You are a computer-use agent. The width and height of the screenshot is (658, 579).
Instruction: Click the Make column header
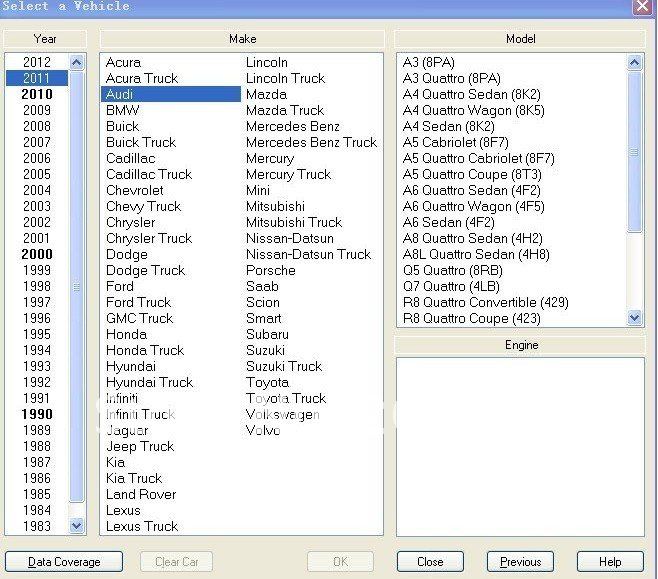242,39
